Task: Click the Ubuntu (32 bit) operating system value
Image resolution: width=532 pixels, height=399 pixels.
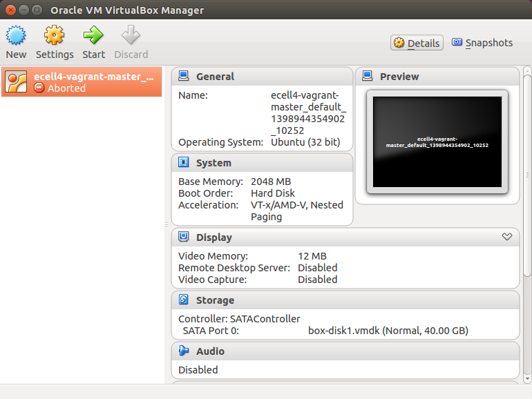Action: 305,142
